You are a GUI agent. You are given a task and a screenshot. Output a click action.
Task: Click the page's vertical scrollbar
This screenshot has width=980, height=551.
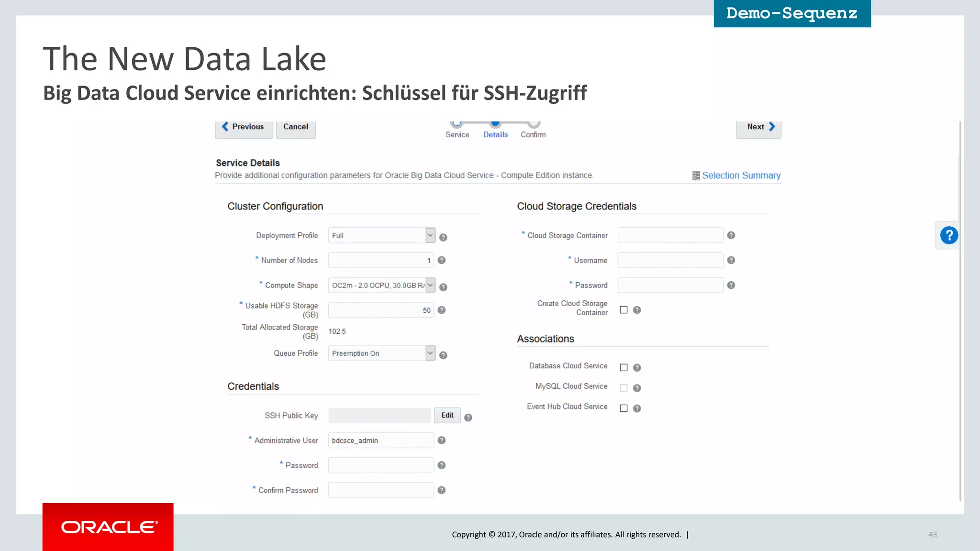(x=960, y=311)
